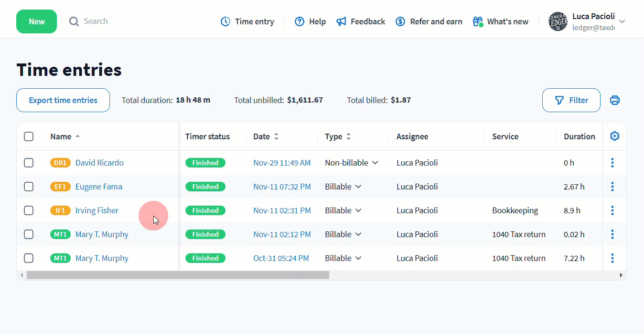This screenshot has width=644, height=334.
Task: Expand Non-billable type dropdown for David Ricardo
Action: pyautogui.click(x=375, y=163)
